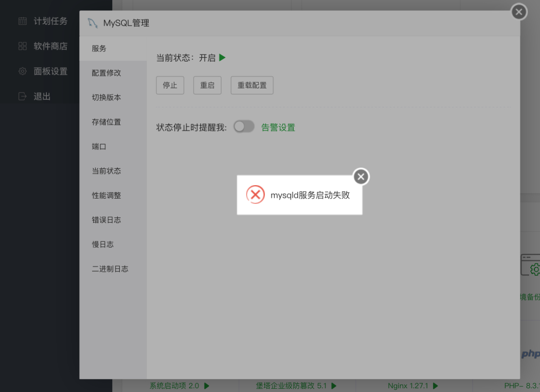Viewport: 540px width, 392px height.
Task: Go to 面板设置 in the sidebar
Action: pyautogui.click(x=51, y=71)
